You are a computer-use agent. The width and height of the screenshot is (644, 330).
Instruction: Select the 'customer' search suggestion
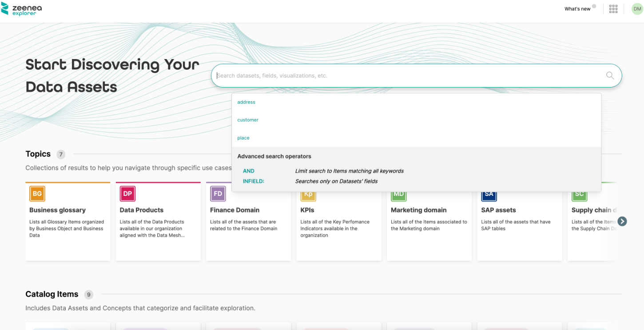(x=248, y=120)
